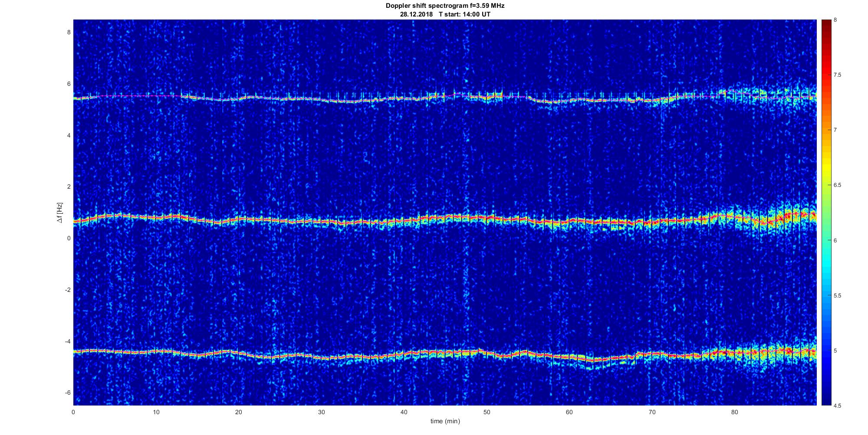Click x-axis tick label '60'
Image resolution: width=868 pixels, height=435 pixels.
[569, 412]
